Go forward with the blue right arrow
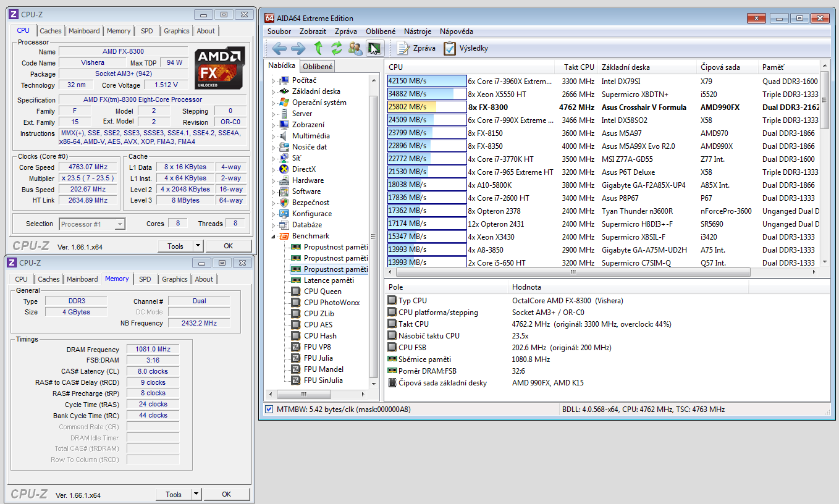This screenshot has width=839, height=504. point(298,48)
